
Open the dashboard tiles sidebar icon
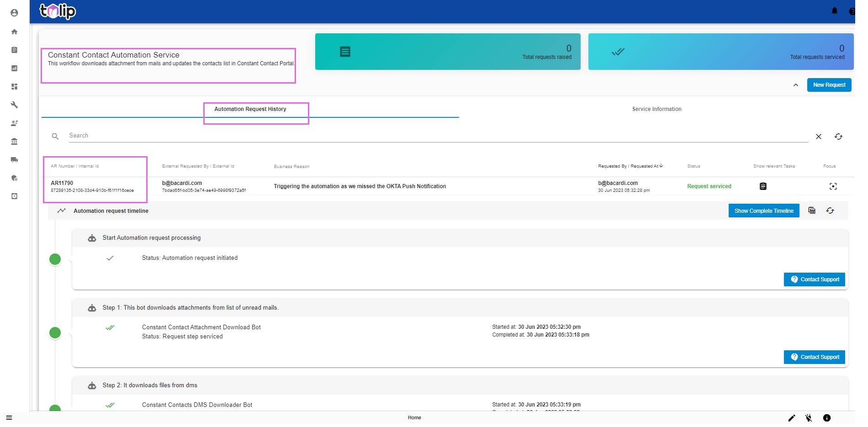pyautogui.click(x=14, y=86)
